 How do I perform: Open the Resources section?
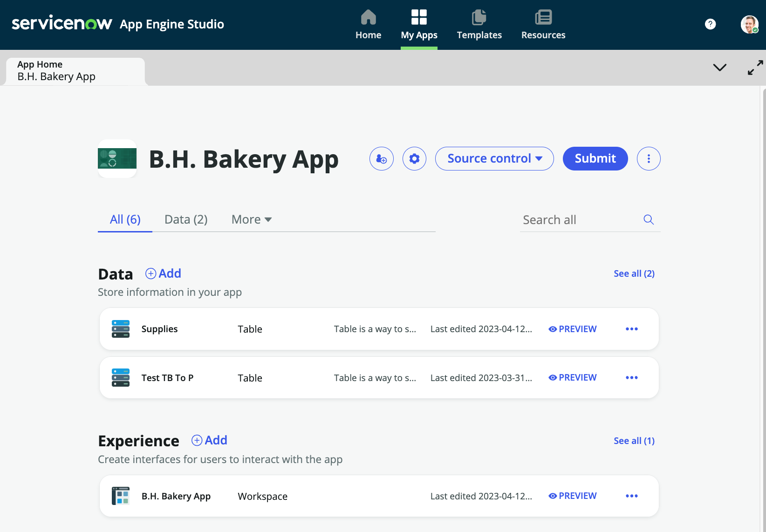[x=543, y=25]
